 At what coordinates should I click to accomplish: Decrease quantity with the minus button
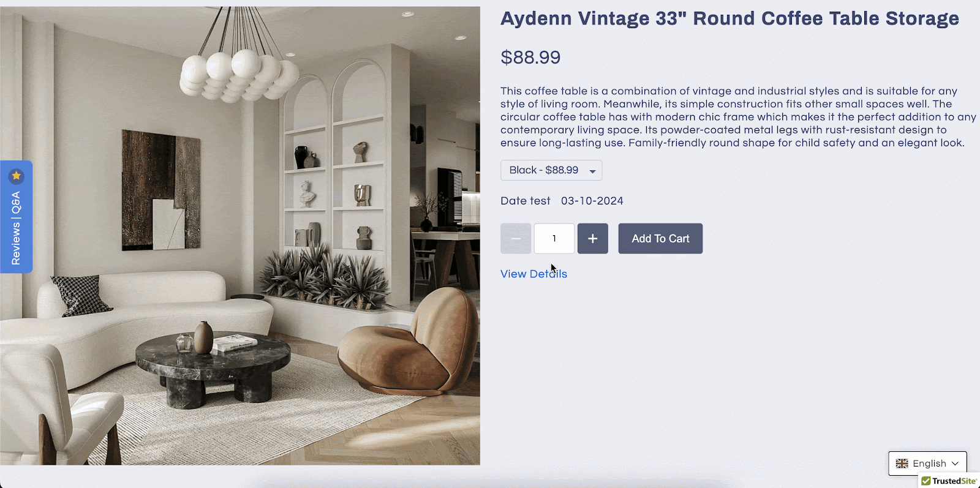(516, 239)
